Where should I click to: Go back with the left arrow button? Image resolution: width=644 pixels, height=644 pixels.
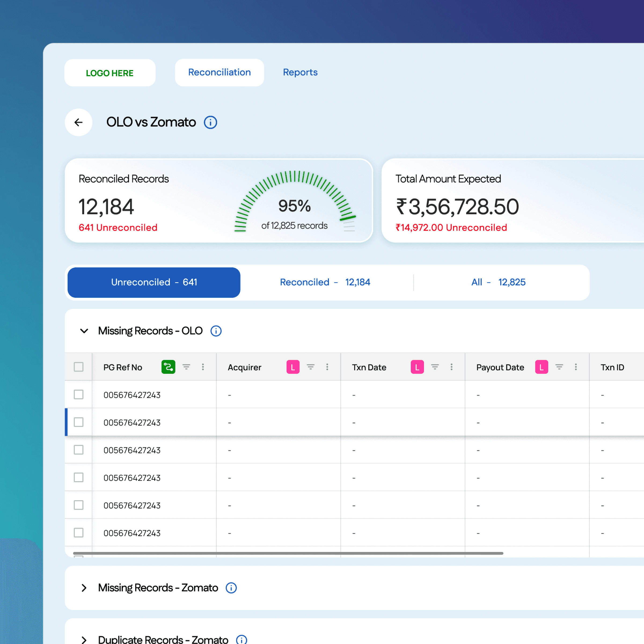[x=78, y=122]
